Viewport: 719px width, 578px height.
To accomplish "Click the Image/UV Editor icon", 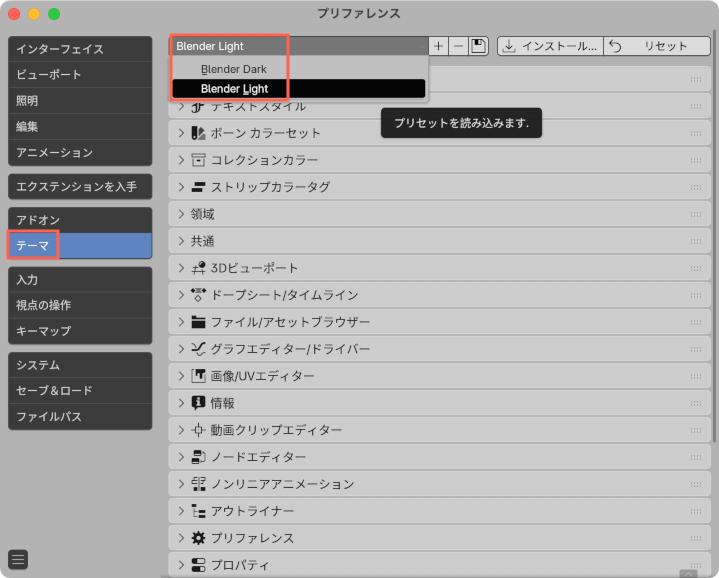I will point(198,376).
